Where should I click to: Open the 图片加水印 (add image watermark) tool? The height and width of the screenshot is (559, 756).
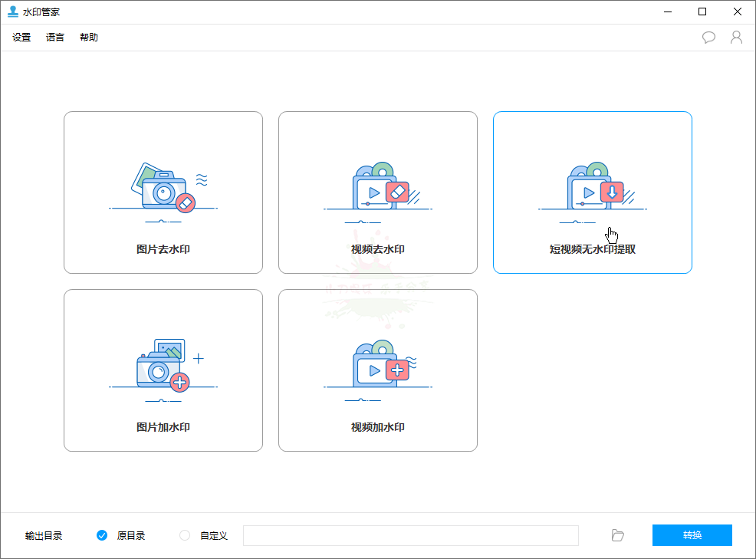[163, 370]
